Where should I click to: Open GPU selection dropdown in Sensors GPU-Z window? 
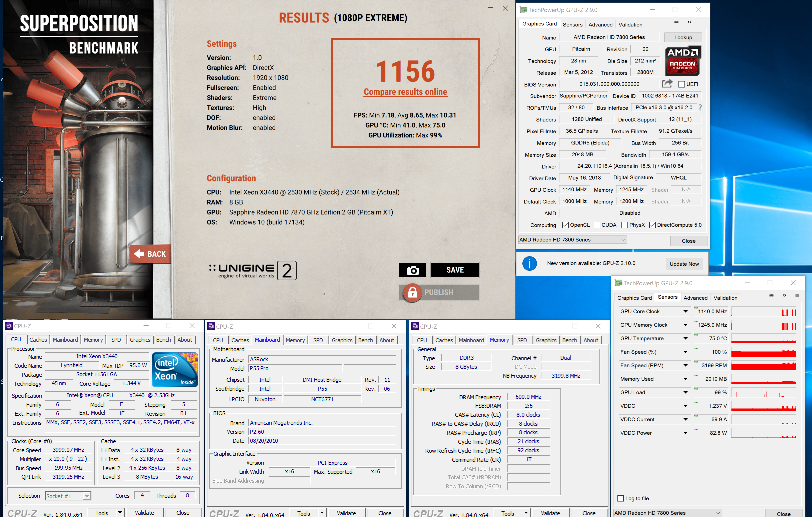pos(667,513)
